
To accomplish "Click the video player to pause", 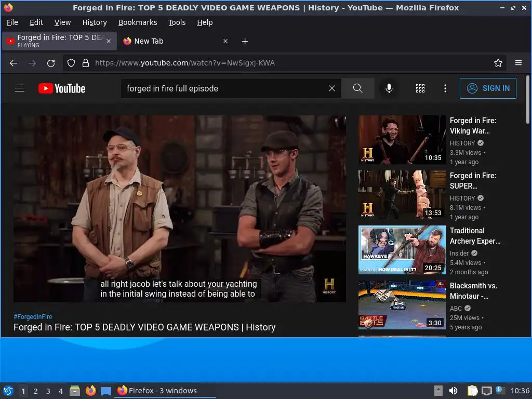I will coord(180,209).
